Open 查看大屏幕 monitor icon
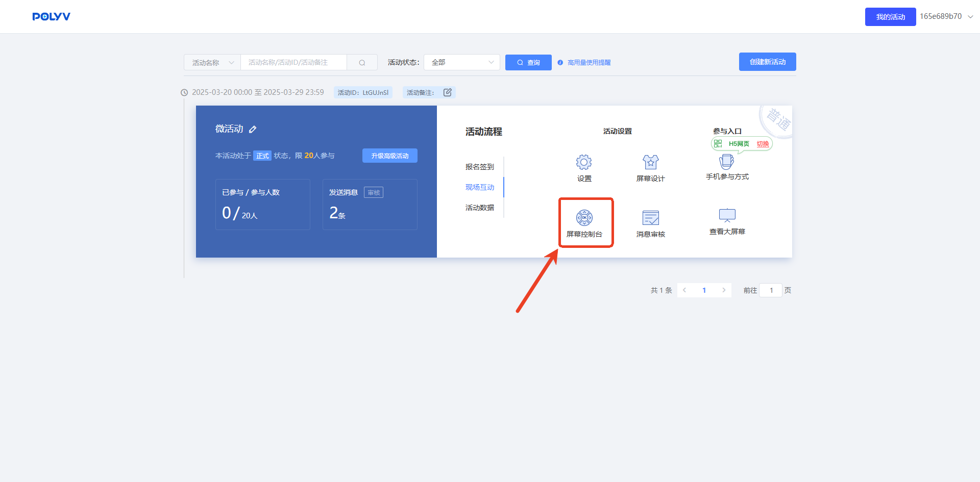The height and width of the screenshot is (482, 980). tap(727, 215)
